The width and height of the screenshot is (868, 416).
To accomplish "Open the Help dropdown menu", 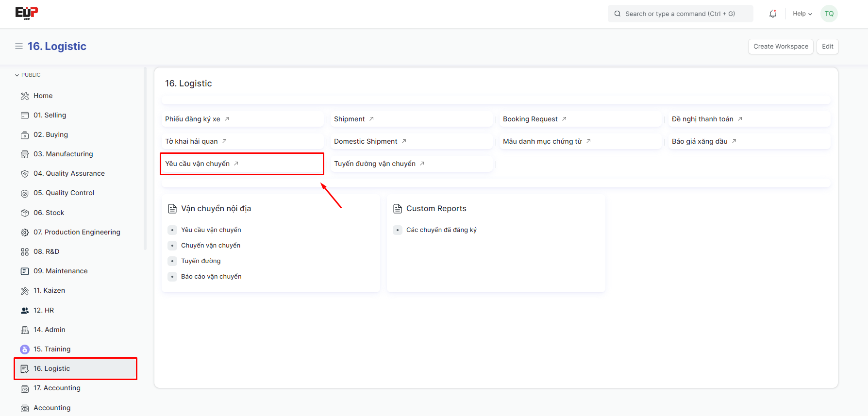I will pyautogui.click(x=802, y=14).
